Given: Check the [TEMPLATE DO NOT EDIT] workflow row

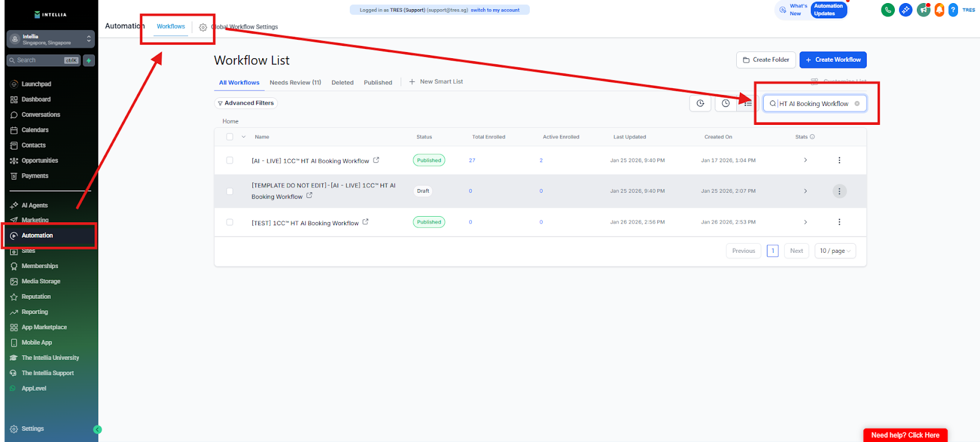Looking at the screenshot, I should click(x=230, y=191).
